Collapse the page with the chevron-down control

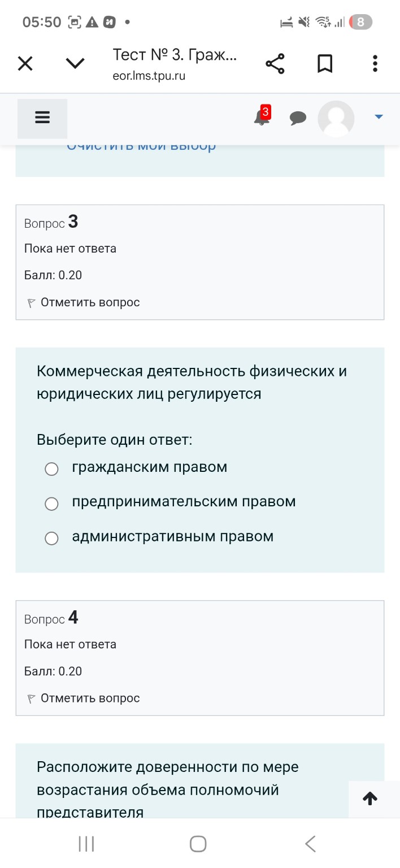75,63
